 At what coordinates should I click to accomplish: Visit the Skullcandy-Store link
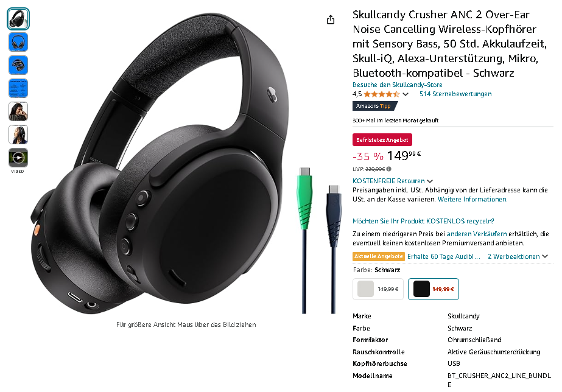coord(397,85)
